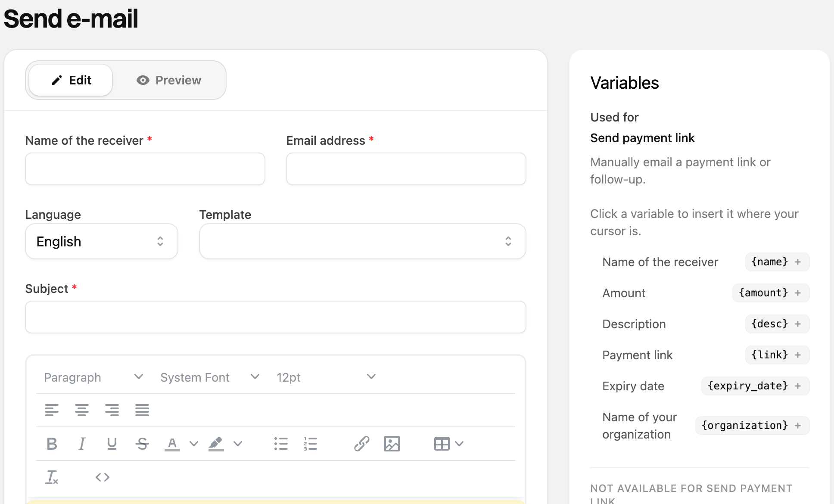The image size is (834, 504).
Task: Insert a bullet list
Action: click(x=281, y=444)
